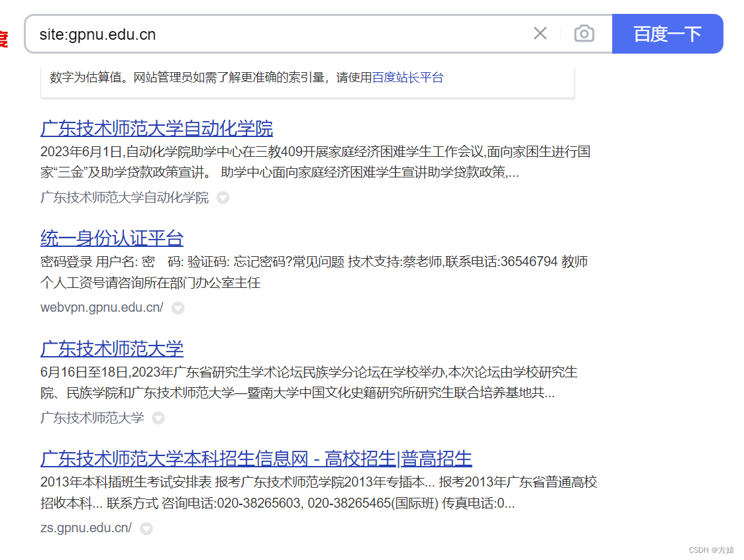744x560 pixels.
Task: Click the webvpn.gpnu.edu.cn/ source URL
Action: point(102,308)
